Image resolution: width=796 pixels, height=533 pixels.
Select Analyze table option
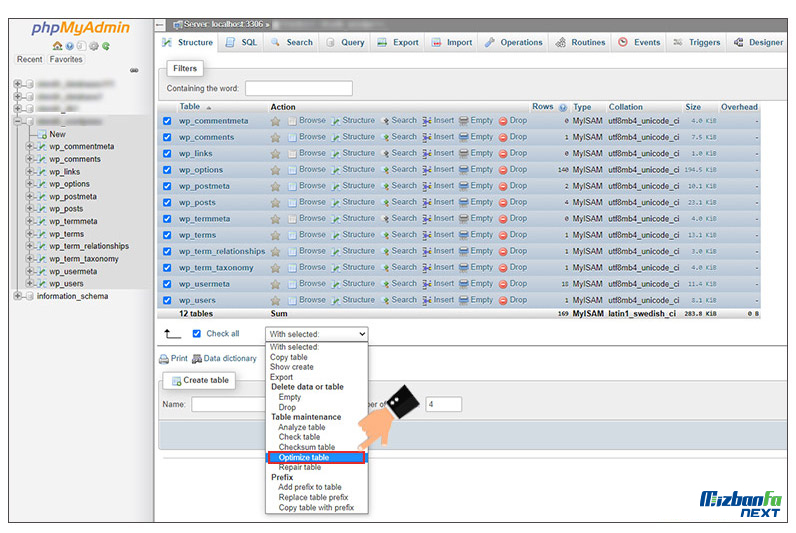click(302, 427)
